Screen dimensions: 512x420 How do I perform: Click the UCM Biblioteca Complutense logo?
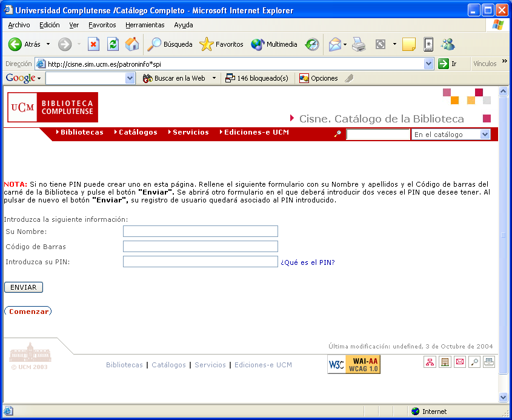53,107
